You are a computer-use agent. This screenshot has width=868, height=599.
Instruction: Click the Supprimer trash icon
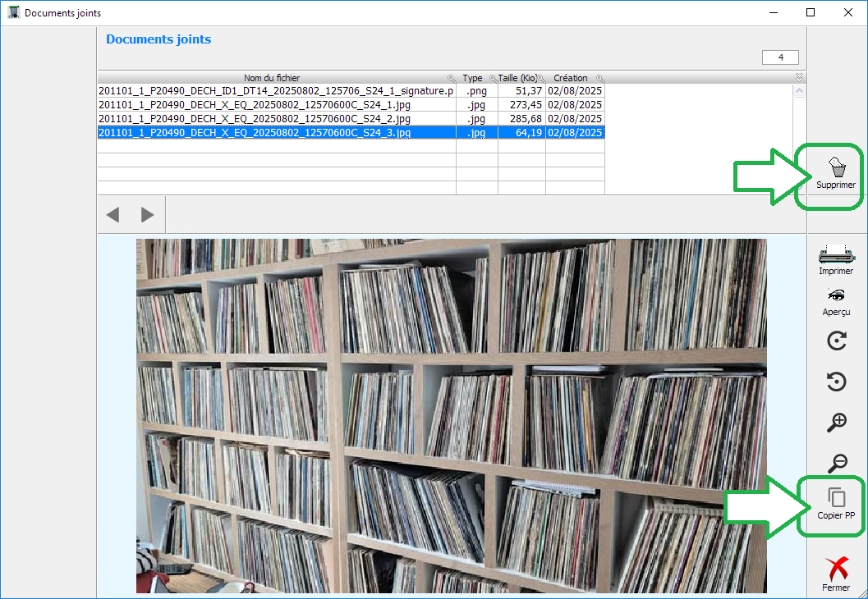click(835, 169)
